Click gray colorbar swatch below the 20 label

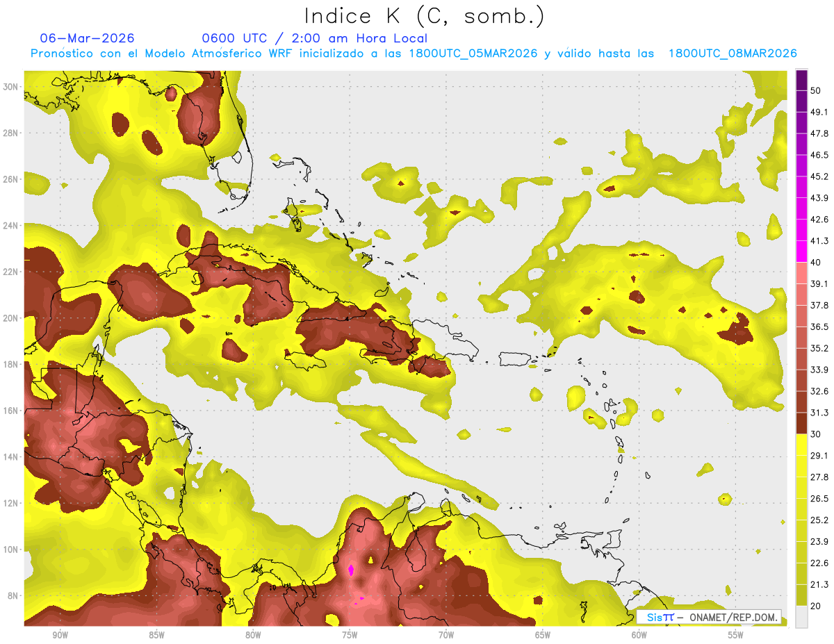[x=801, y=617]
